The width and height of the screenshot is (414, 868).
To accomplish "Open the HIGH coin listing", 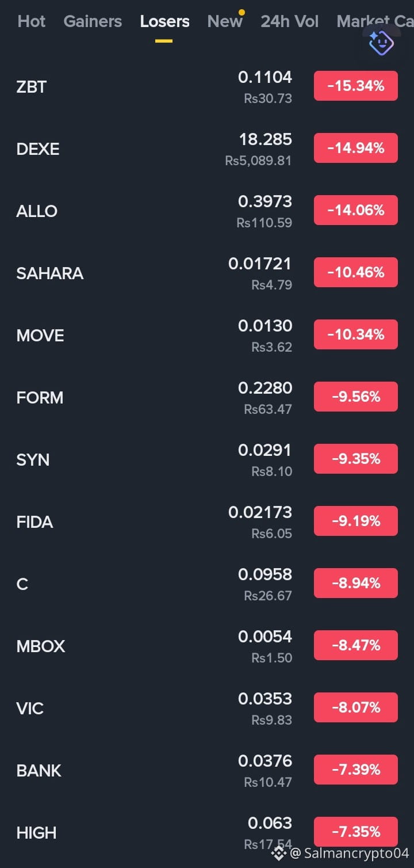I will pyautogui.click(x=207, y=832).
